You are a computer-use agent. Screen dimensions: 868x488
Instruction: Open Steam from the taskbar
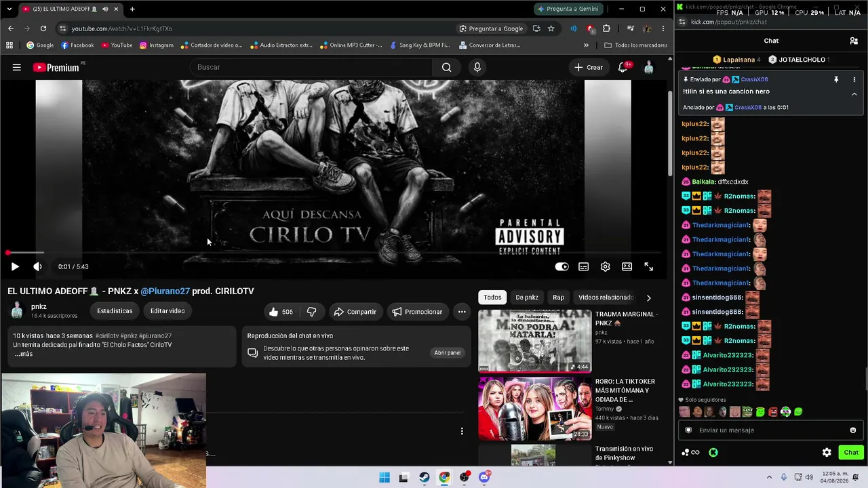425,477
